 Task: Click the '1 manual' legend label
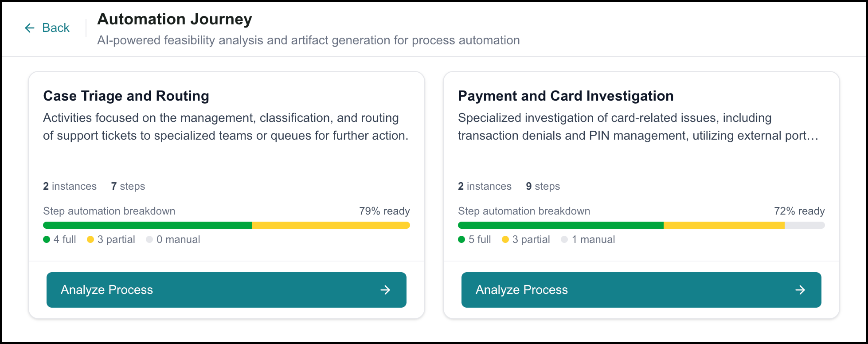(x=593, y=239)
